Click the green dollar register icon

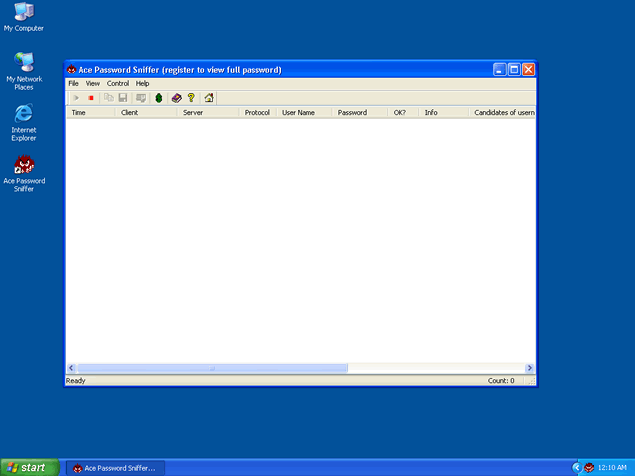click(158, 98)
